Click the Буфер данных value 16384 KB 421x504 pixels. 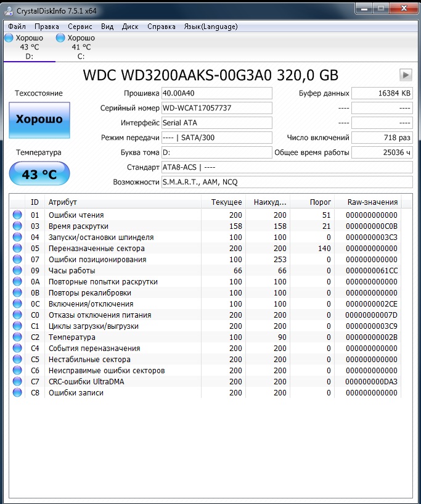(382, 93)
